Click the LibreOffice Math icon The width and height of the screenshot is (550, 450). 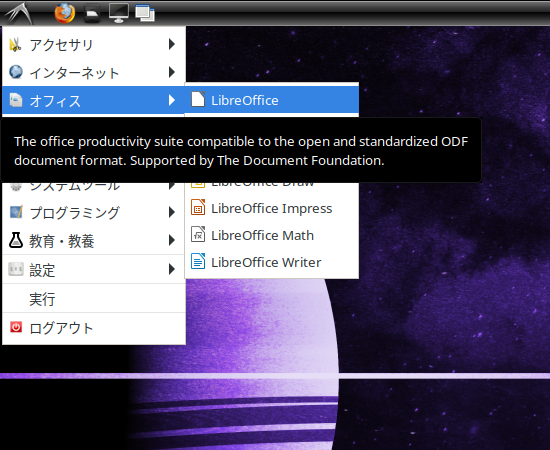pyautogui.click(x=198, y=234)
